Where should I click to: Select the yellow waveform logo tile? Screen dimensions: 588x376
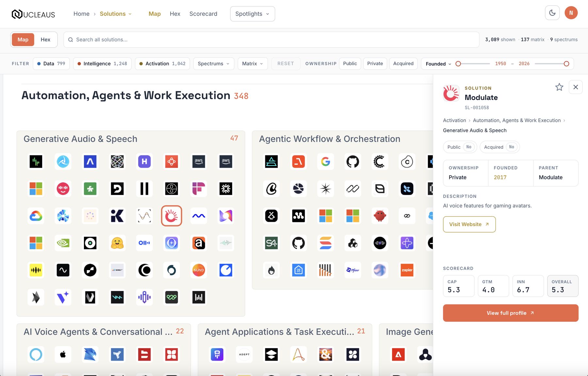tap(36, 270)
